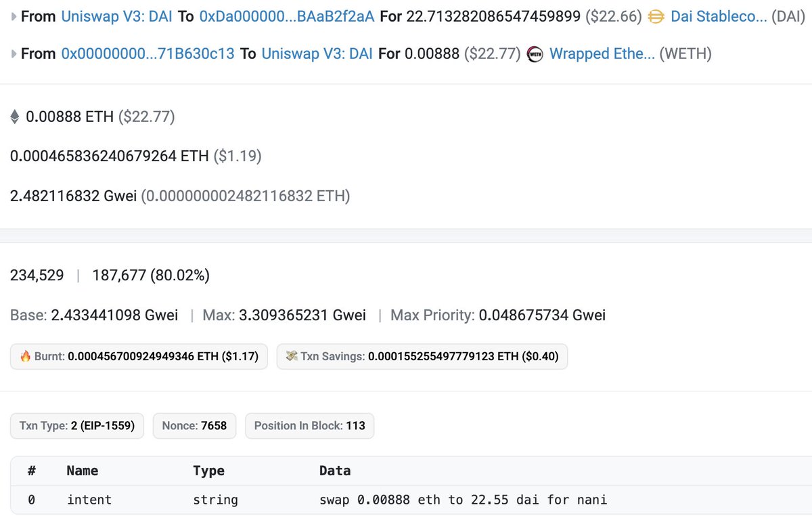Viewport: 812px width, 522px height.
Task: Click the Position In Block: 113 badge
Action: [309, 426]
